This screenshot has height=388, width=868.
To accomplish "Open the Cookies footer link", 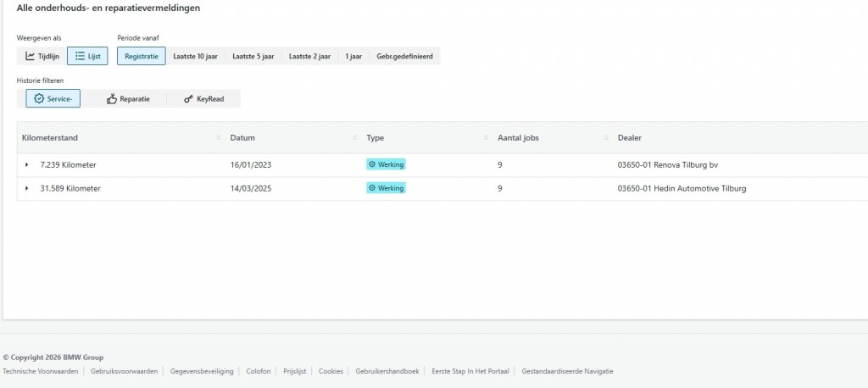I will coord(331,371).
